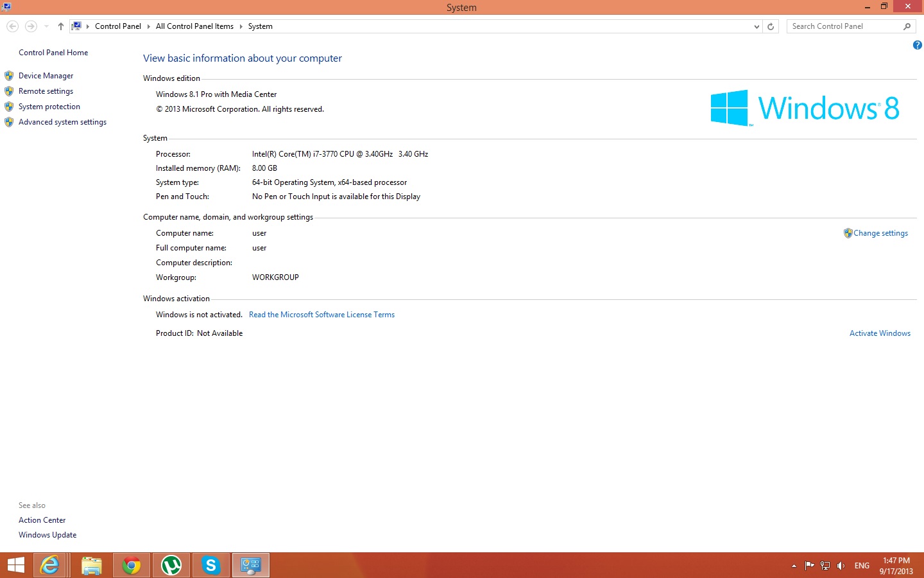Open File Explorer from the taskbar
The height and width of the screenshot is (578, 924).
[92, 565]
